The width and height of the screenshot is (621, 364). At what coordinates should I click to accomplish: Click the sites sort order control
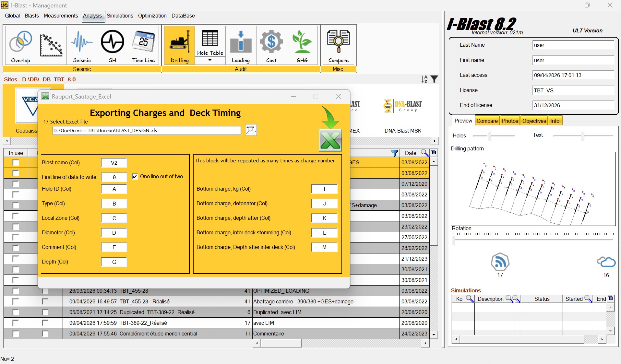coord(424,79)
